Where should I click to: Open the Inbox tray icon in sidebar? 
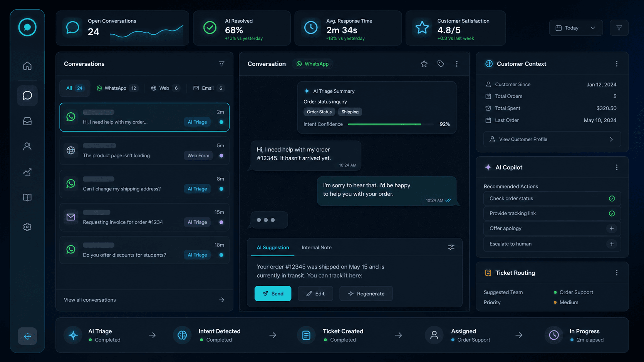pos(27,121)
